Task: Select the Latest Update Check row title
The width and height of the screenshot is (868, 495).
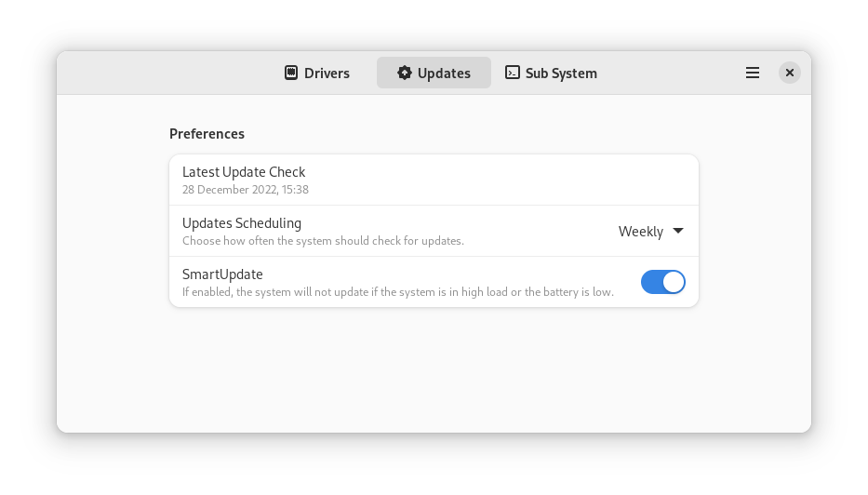Action: click(244, 172)
